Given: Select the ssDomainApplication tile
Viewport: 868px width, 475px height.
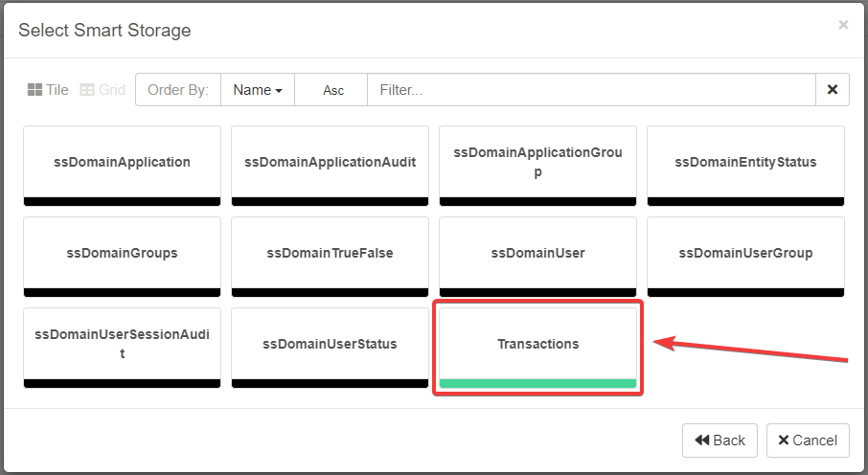Looking at the screenshot, I should point(123,163).
